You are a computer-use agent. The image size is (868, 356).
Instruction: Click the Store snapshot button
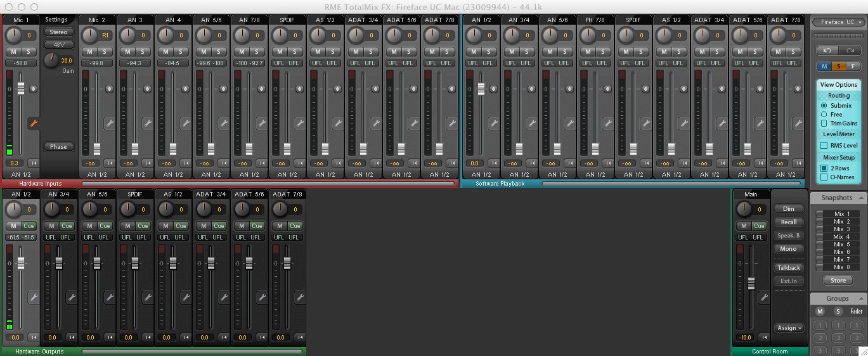[838, 281]
